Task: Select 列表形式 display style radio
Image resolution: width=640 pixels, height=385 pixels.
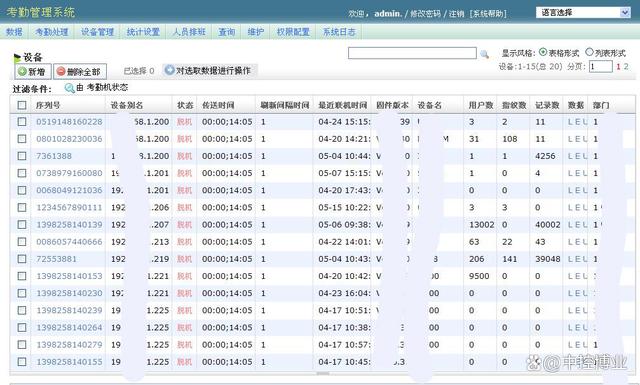Action: [x=589, y=52]
